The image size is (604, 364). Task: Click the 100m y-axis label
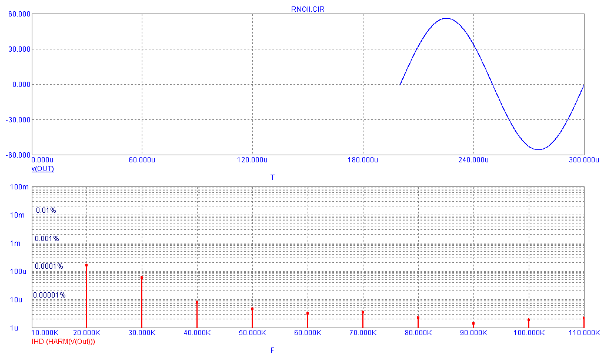[x=19, y=187]
